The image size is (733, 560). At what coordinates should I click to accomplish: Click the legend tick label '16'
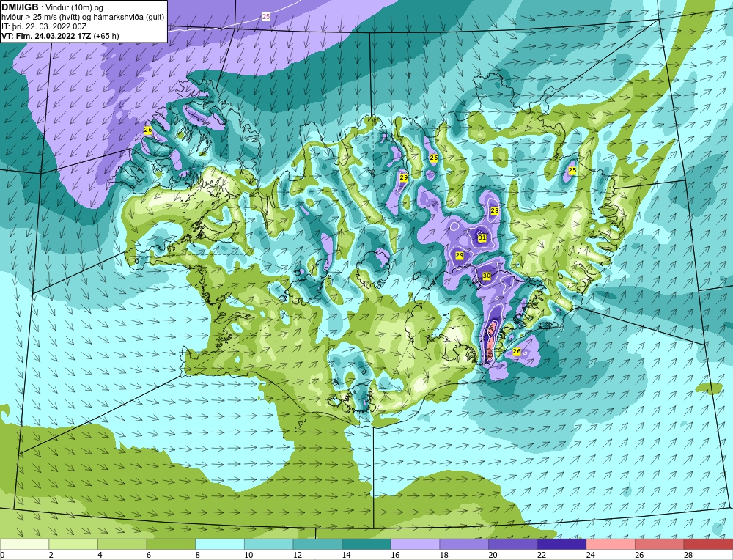pos(396,555)
